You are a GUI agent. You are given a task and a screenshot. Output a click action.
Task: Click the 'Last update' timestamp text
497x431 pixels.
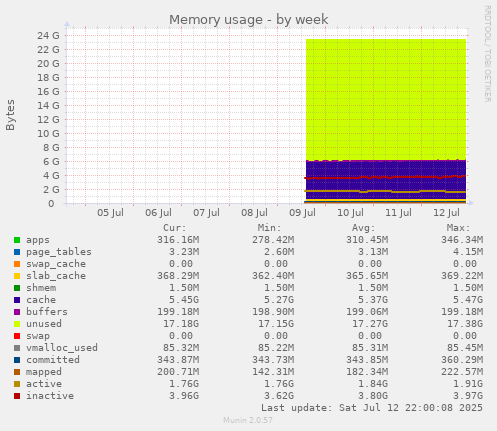[372, 408]
